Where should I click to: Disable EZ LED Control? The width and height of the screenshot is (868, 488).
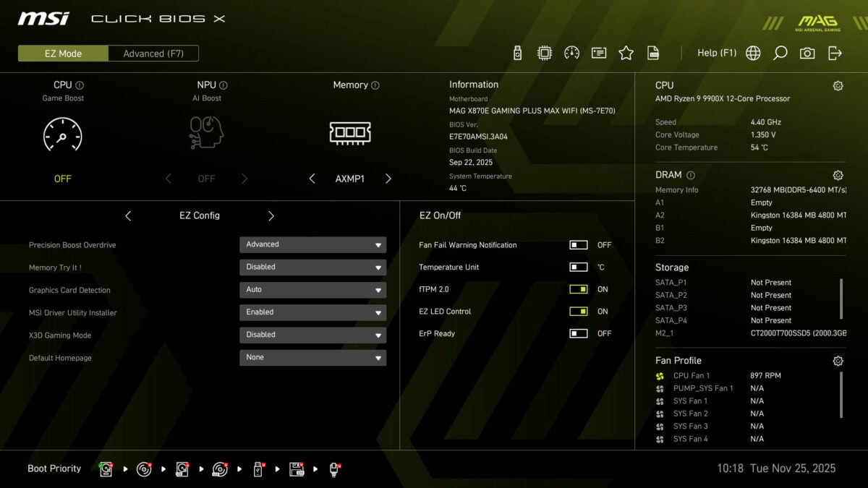pos(578,311)
